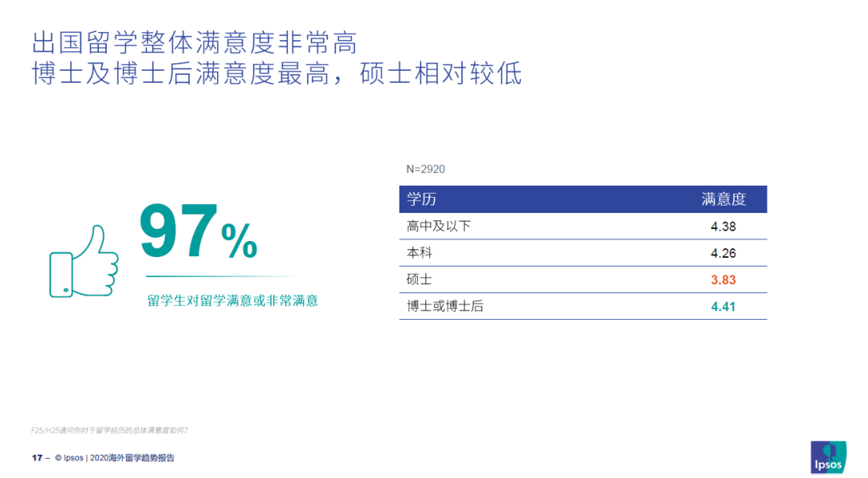
Task: Click the F25/H25 footnote question text
Action: tap(109, 431)
